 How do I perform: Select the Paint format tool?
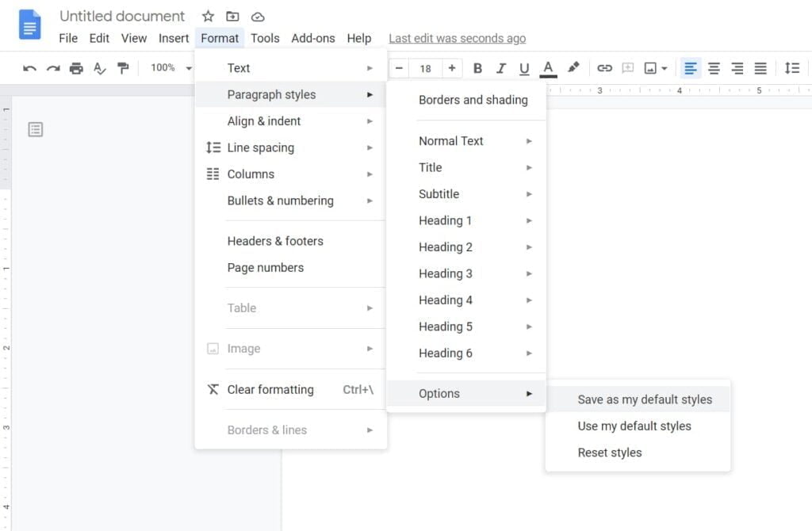(123, 68)
